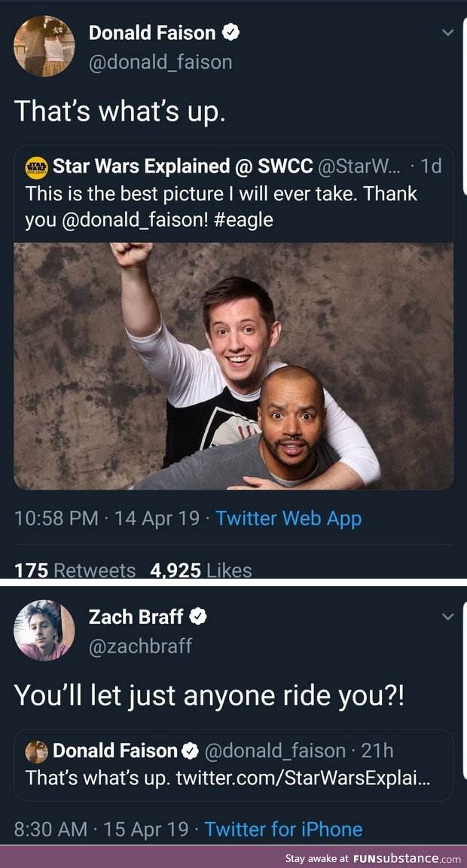Open the Twitter Web App source link
Image resolution: width=467 pixels, height=868 pixels.
[x=288, y=518]
